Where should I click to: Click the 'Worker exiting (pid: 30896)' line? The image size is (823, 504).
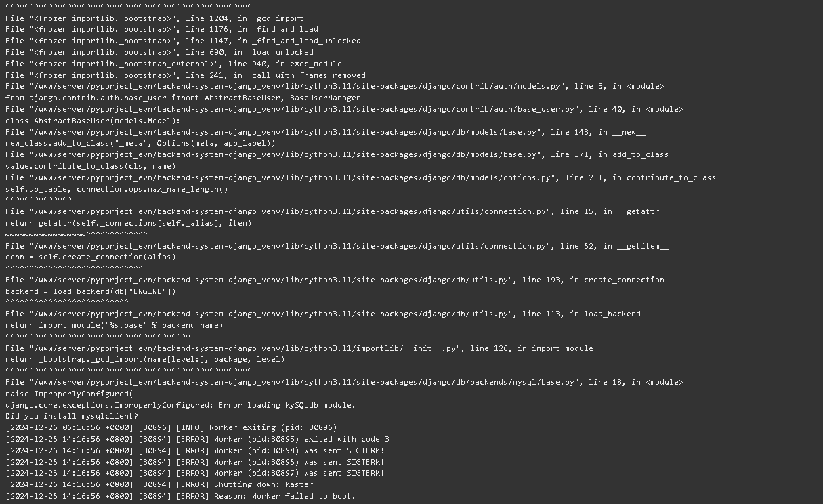point(171,427)
